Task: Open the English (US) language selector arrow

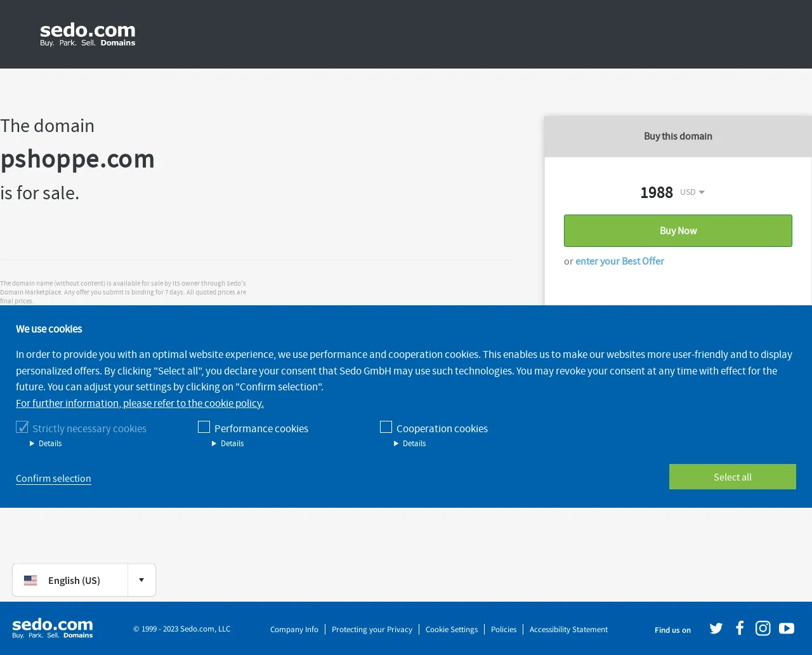Action: [141, 580]
